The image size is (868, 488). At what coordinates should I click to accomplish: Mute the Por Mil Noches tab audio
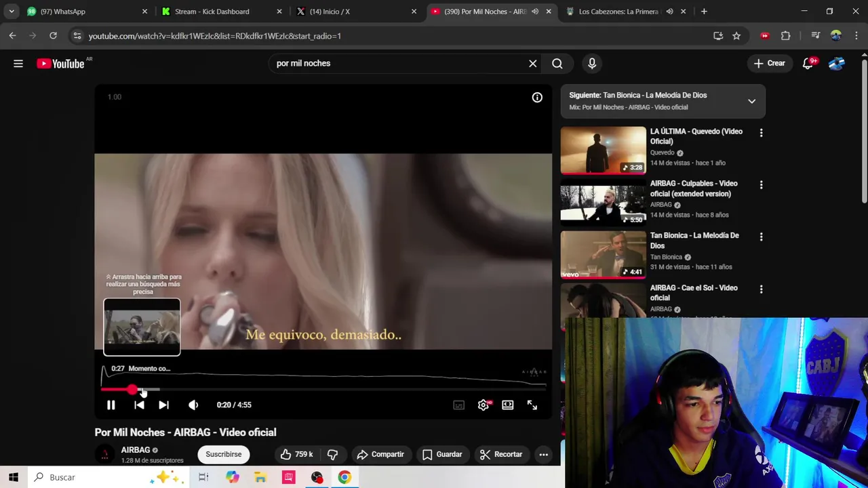[x=535, y=12]
